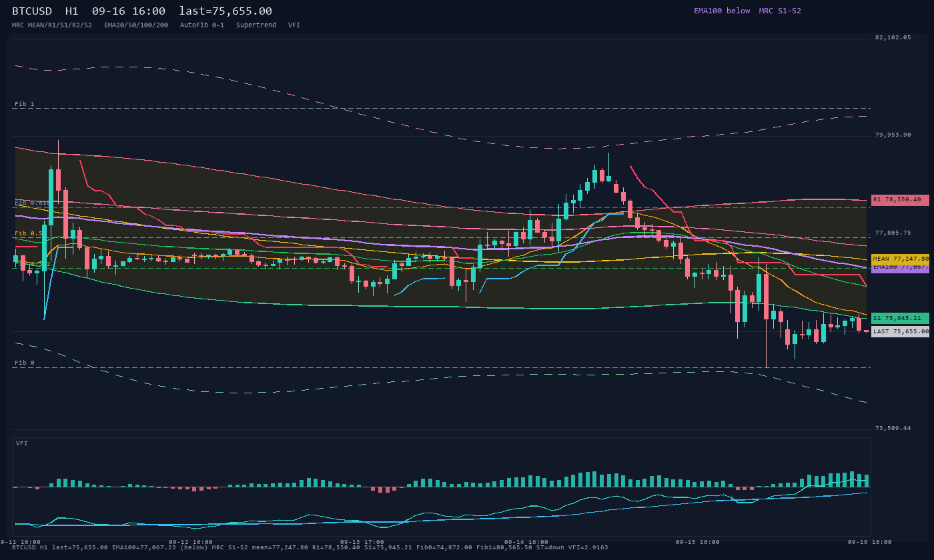Image resolution: width=934 pixels, height=560 pixels.
Task: Click the 73,509.44 price axis value
Action: (x=893, y=428)
